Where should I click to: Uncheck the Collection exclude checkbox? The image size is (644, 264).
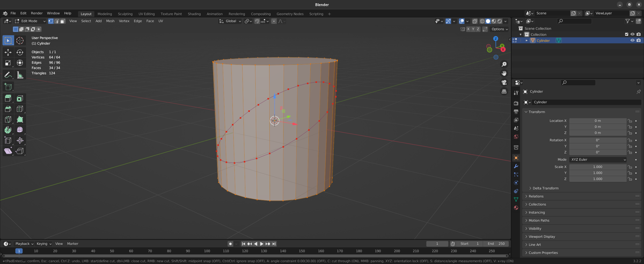626,34
